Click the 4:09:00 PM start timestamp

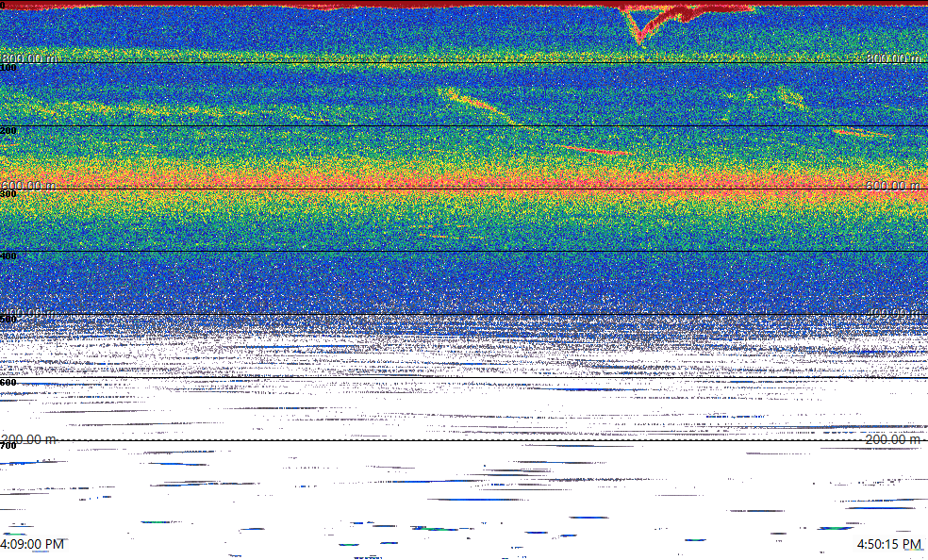click(x=33, y=544)
